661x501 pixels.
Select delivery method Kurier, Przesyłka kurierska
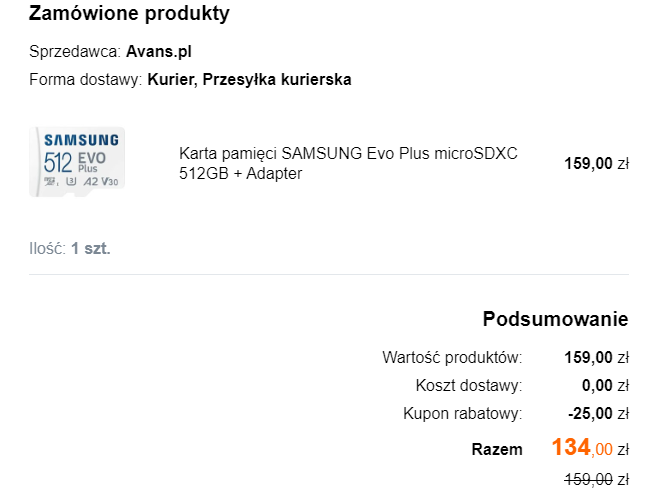click(249, 79)
